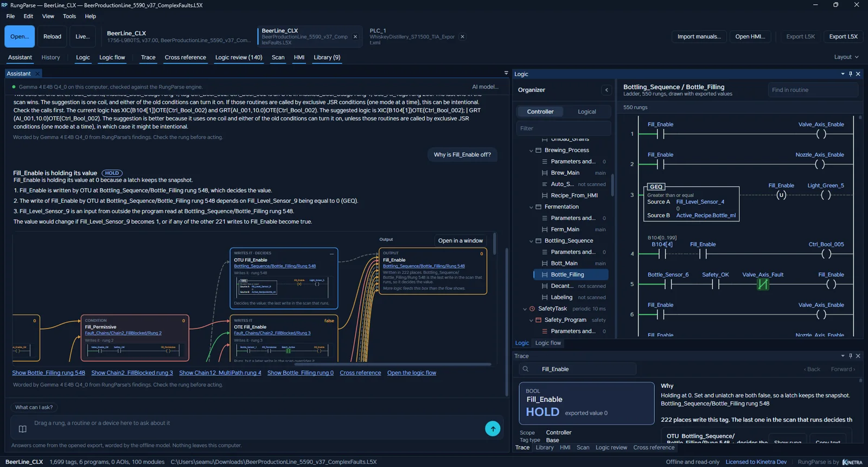Open the Library (9) tab
The height and width of the screenshot is (467, 868).
[x=327, y=58]
